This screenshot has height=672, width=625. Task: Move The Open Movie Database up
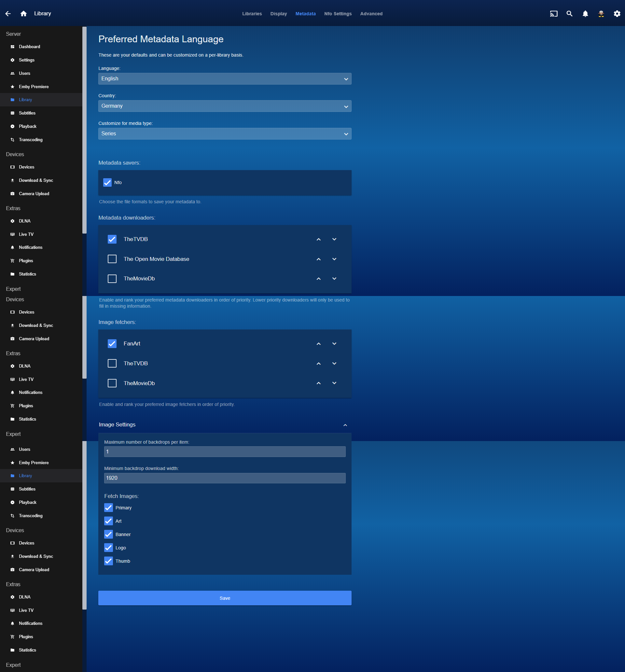319,259
